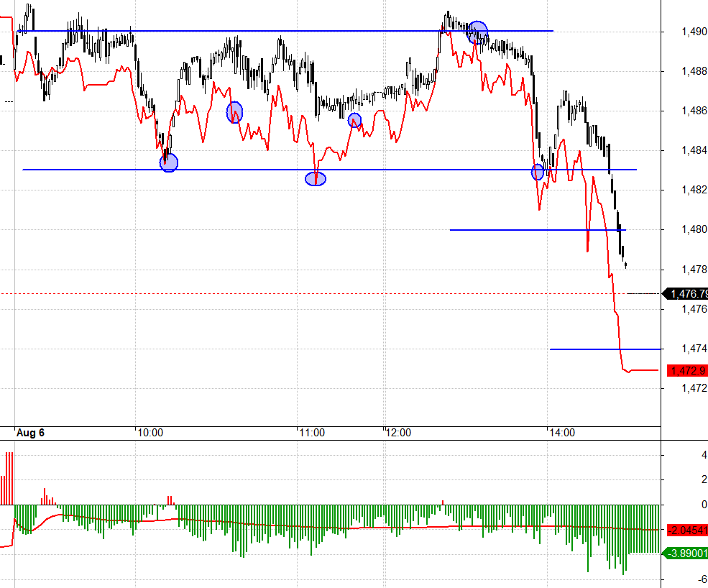
Task: Click the blue circle at the 10:00 hour low
Action: [169, 162]
